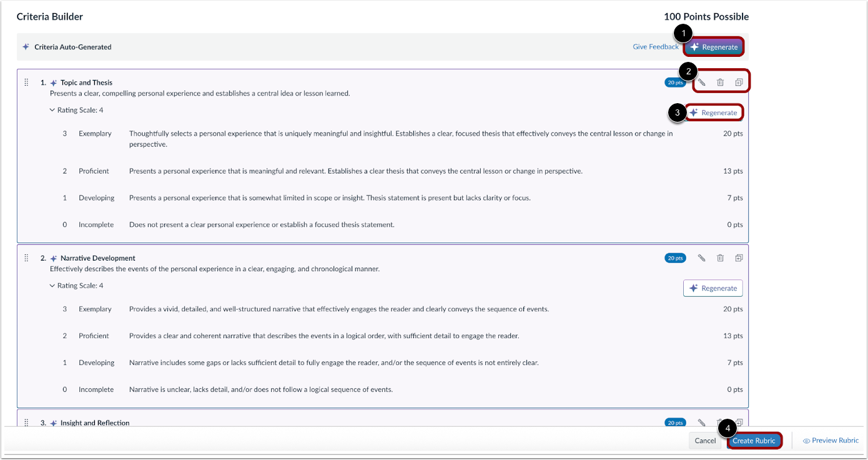This screenshot has width=868, height=460.
Task: Delete the Narrative Development criterion
Action: pyautogui.click(x=721, y=257)
